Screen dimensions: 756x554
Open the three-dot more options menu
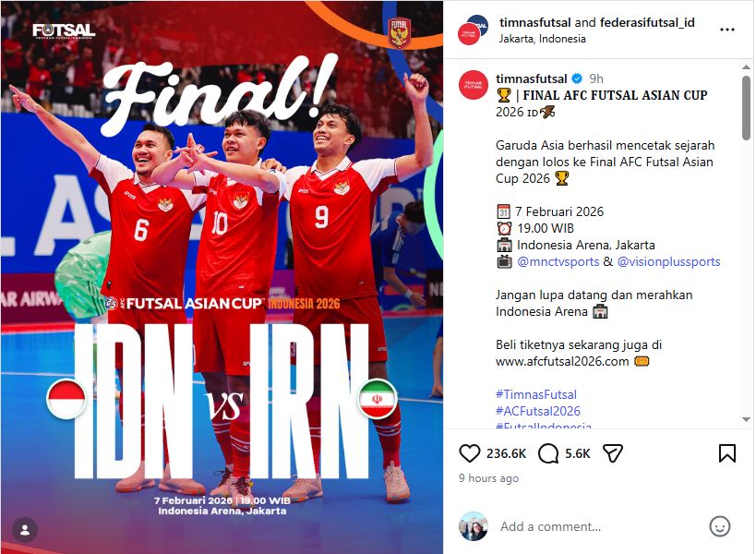pos(727,30)
